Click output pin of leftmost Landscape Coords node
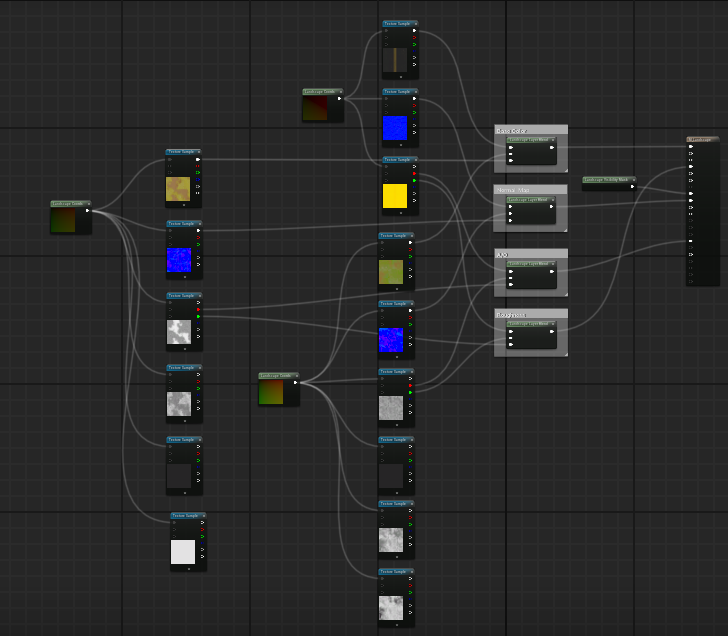The width and height of the screenshot is (728, 636). 87,210
